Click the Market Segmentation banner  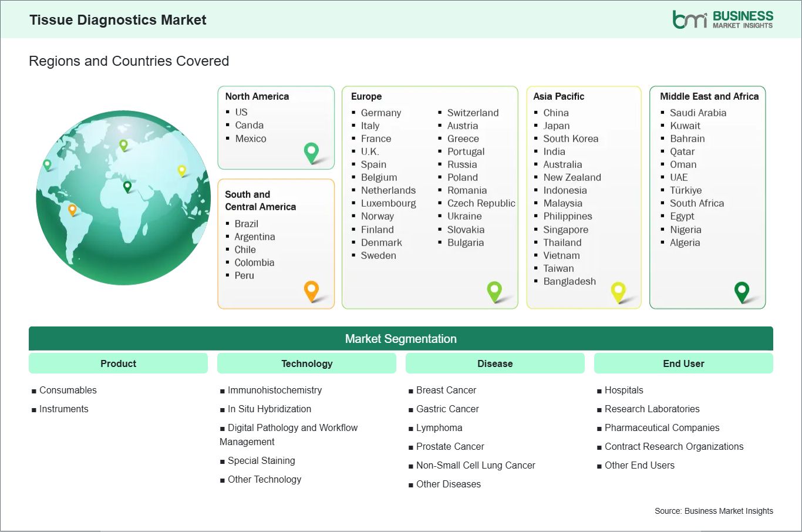(x=400, y=339)
